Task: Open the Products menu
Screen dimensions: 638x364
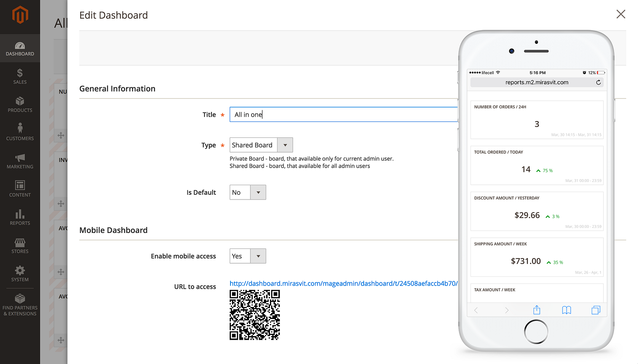Action: click(20, 104)
